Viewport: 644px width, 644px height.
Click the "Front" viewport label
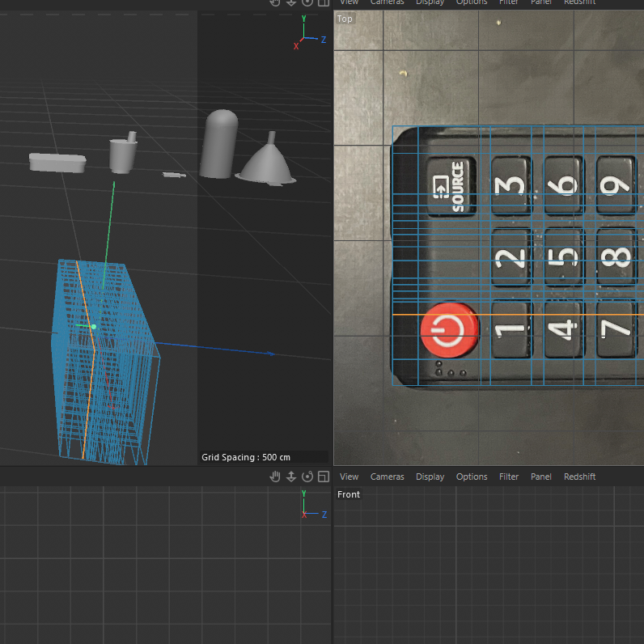tap(348, 494)
